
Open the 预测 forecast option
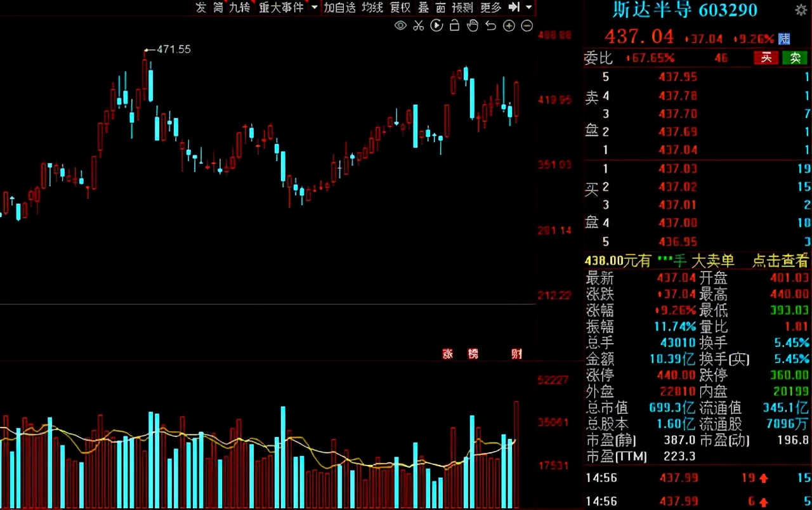(x=462, y=7)
